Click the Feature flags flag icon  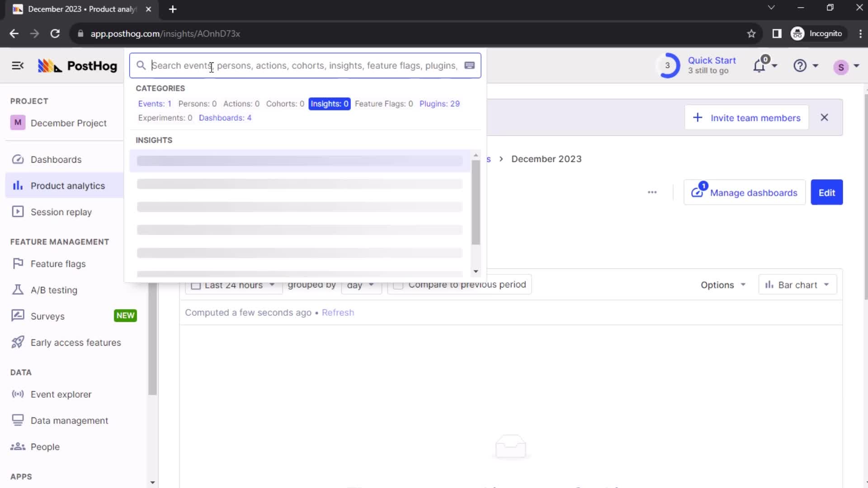point(18,263)
